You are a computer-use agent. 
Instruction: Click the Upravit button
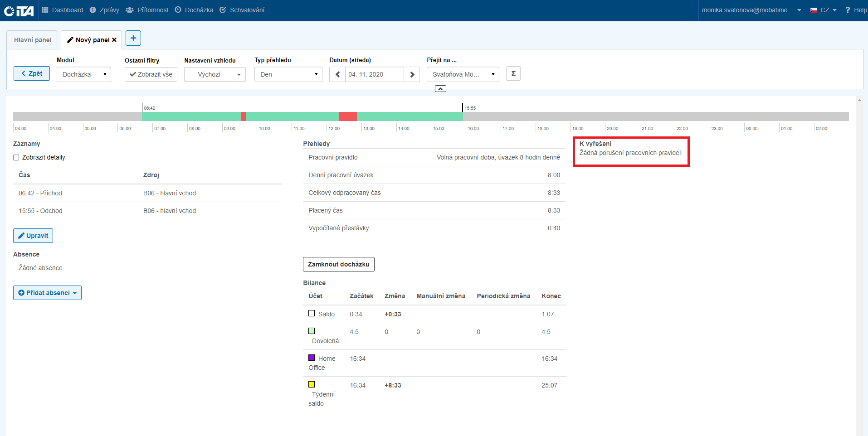point(33,236)
